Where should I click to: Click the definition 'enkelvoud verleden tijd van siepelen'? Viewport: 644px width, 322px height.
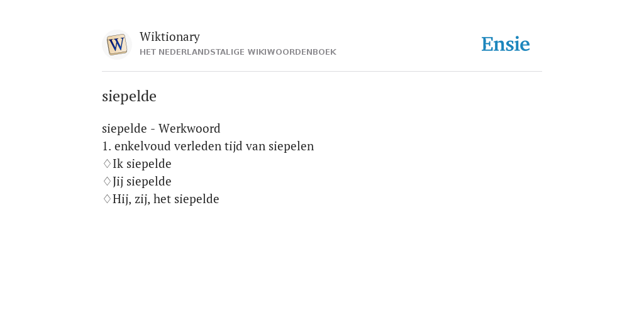click(214, 146)
